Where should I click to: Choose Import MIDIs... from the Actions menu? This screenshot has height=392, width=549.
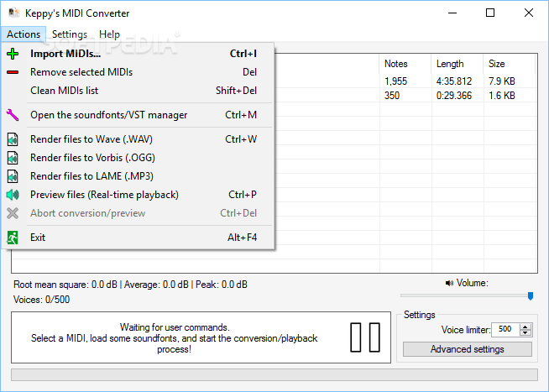click(139, 54)
